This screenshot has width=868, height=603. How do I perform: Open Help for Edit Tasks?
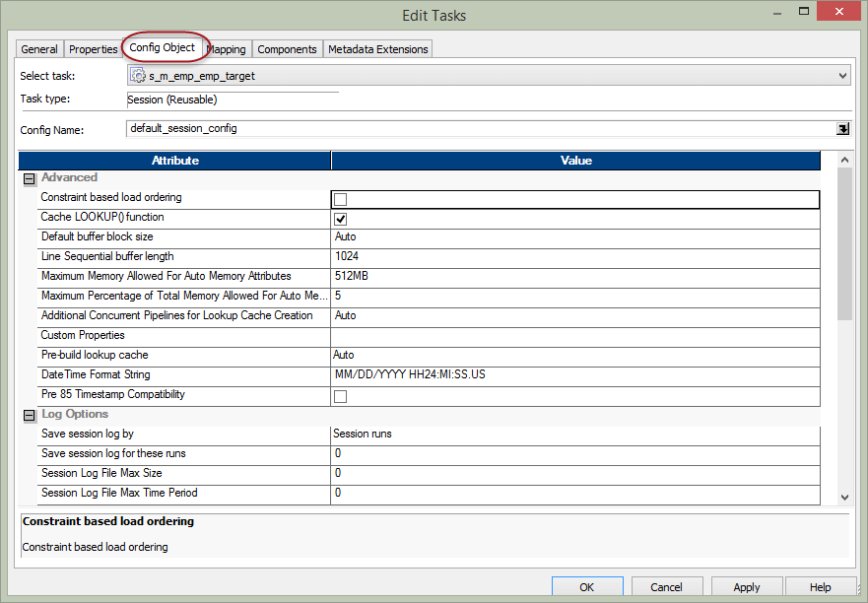pos(820,587)
